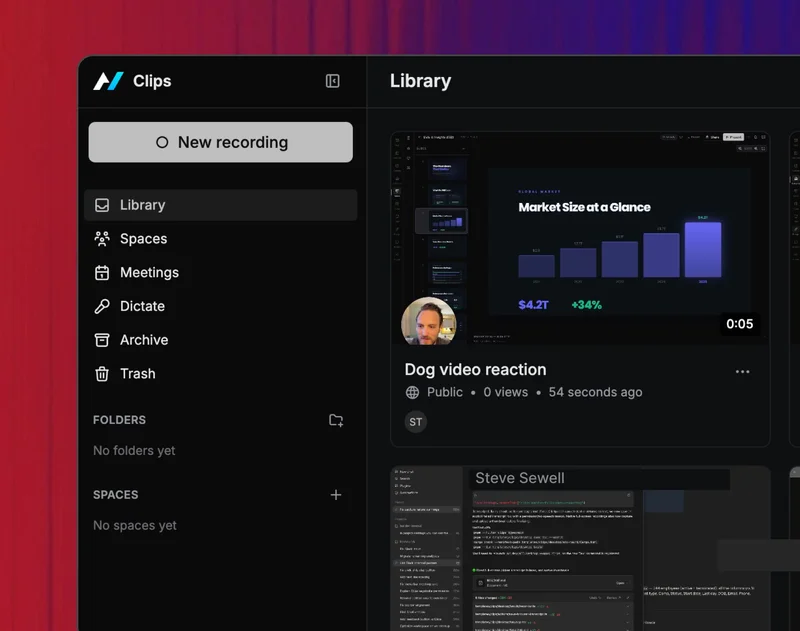Viewport: 800px width, 631px height.
Task: Click the Trash bin icon
Action: (102, 373)
